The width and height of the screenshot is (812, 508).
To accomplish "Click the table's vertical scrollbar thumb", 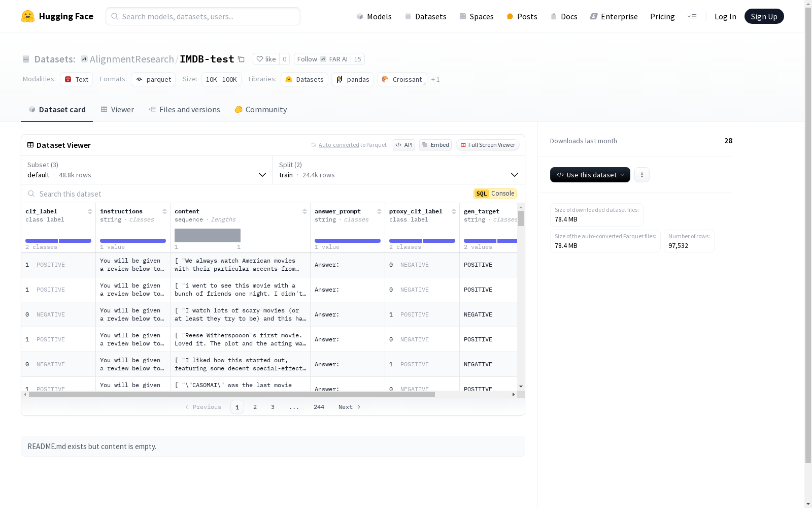I will click(521, 218).
